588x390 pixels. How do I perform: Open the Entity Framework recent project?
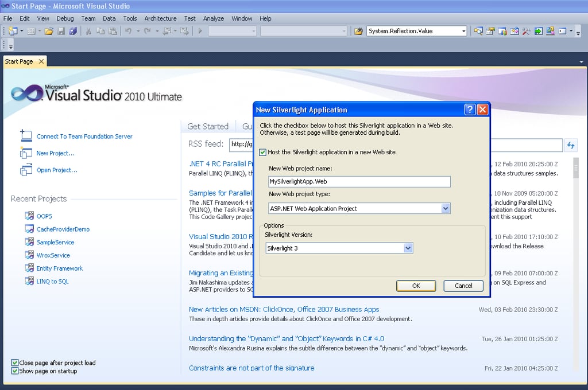pos(60,268)
